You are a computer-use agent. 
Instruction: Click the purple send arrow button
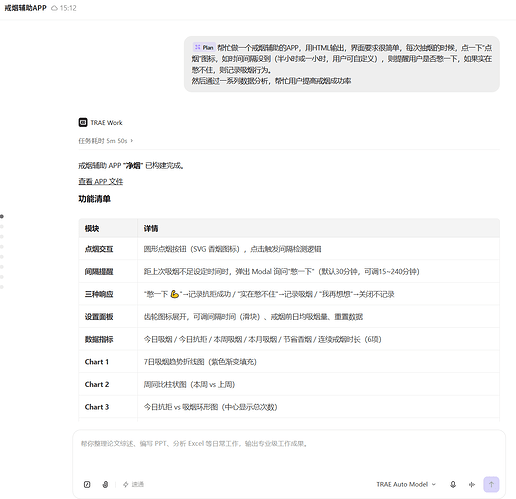(491, 484)
